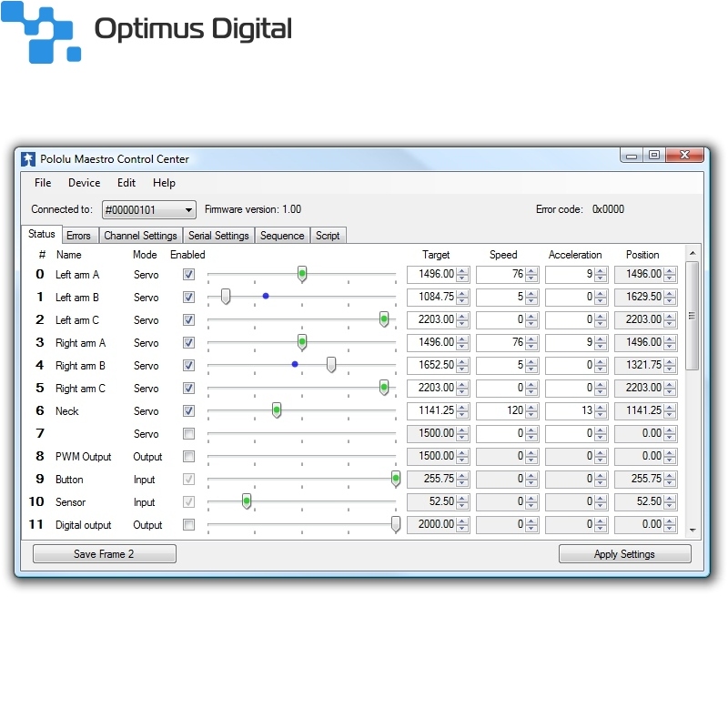
Task: Click the Apply Settings button
Action: pos(624,554)
